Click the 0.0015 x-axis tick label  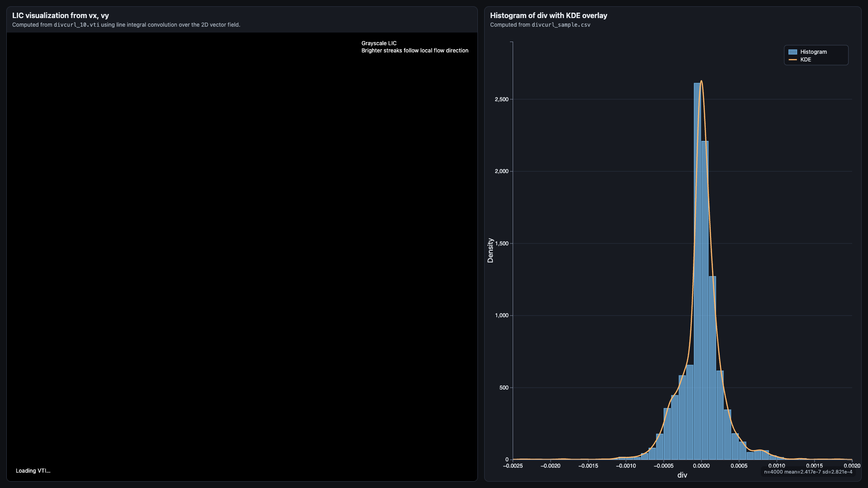coord(814,466)
